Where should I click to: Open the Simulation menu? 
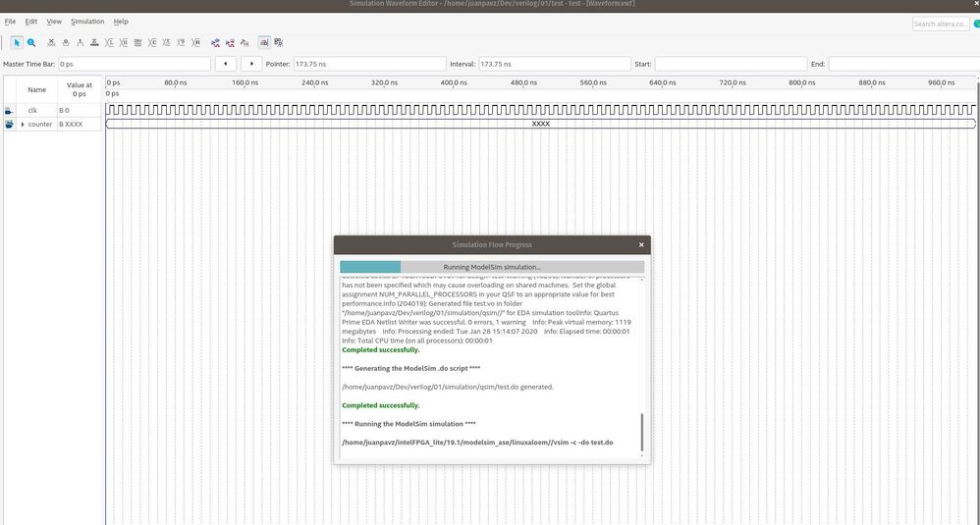coord(87,22)
